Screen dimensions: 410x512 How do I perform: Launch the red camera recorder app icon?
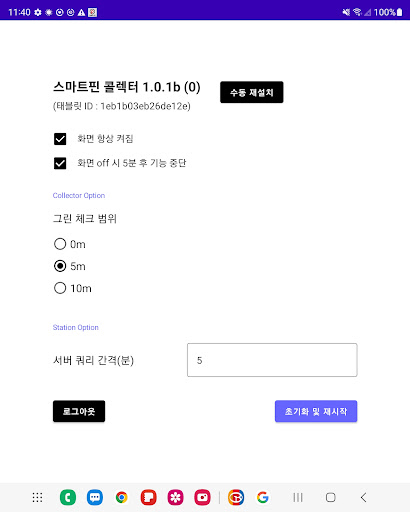(202, 497)
